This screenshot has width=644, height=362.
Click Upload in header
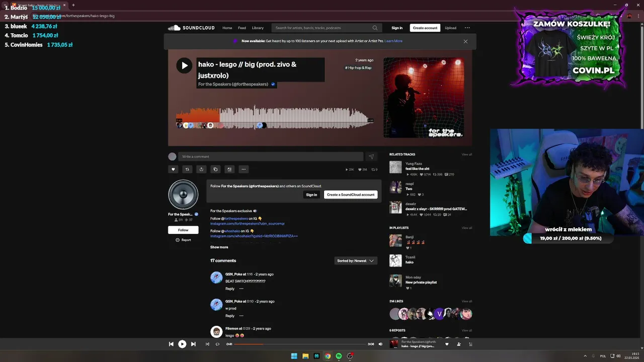pos(450,28)
